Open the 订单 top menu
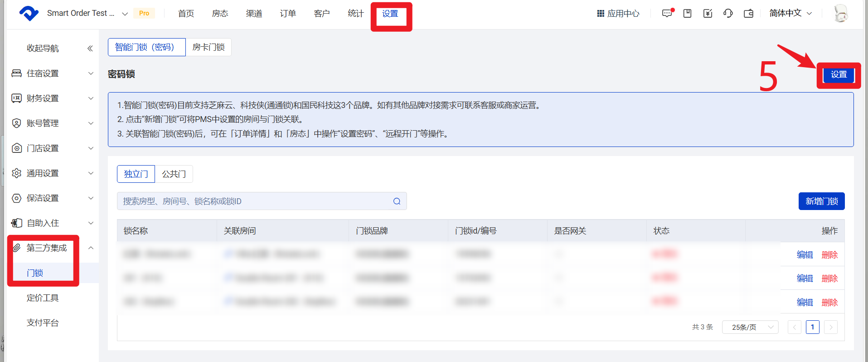Screen dimensions: 868x362 pos(288,13)
